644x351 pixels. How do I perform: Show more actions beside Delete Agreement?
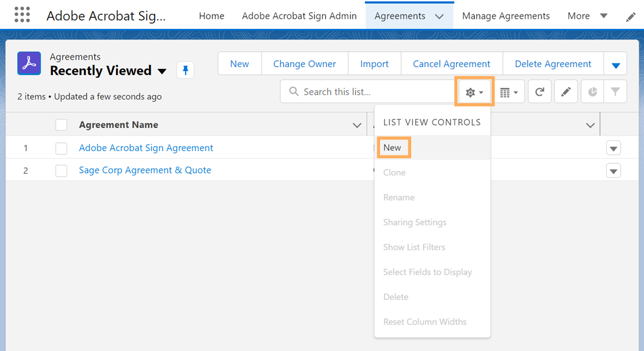615,64
